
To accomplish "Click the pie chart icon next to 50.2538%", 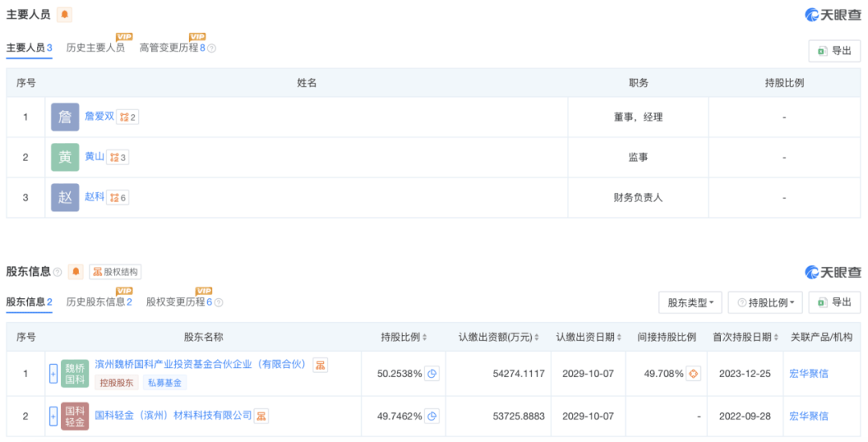I will click(x=432, y=374).
